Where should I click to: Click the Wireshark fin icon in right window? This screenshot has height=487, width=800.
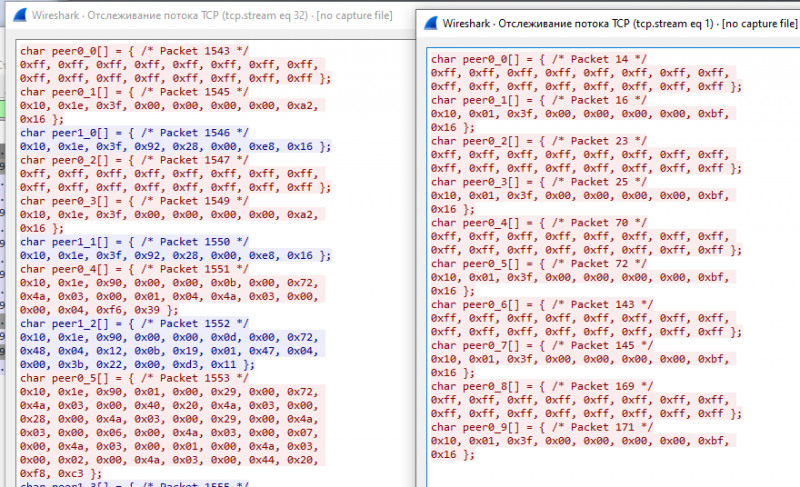click(x=426, y=22)
